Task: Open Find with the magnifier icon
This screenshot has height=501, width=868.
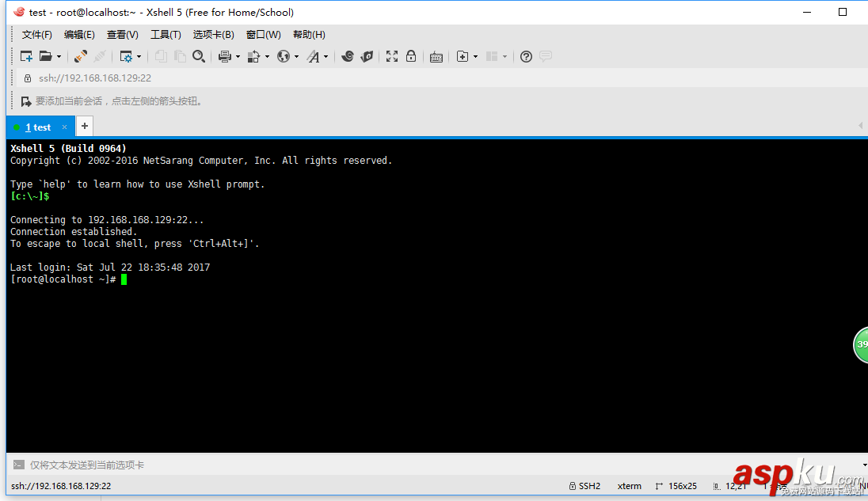Action: click(199, 56)
